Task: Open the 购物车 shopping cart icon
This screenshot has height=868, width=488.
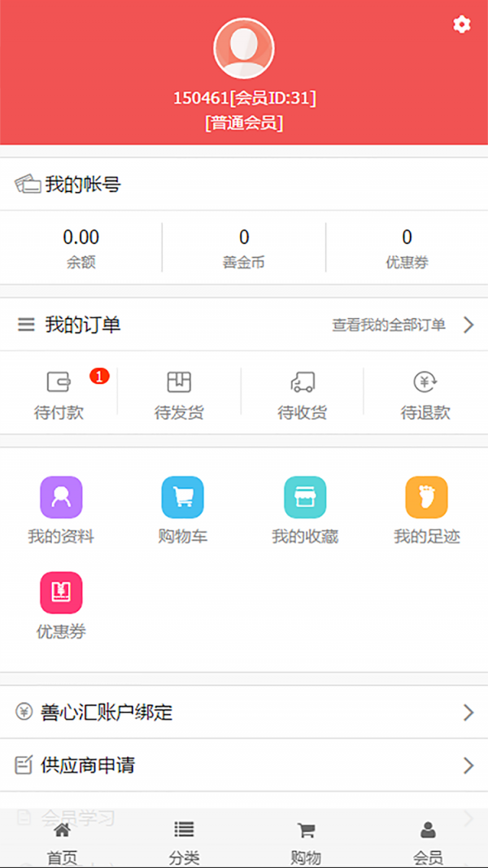Action: 182,497
